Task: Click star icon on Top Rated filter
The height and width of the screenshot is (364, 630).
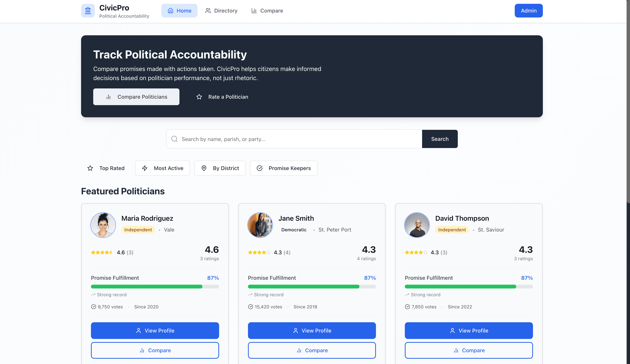Action: tap(90, 168)
